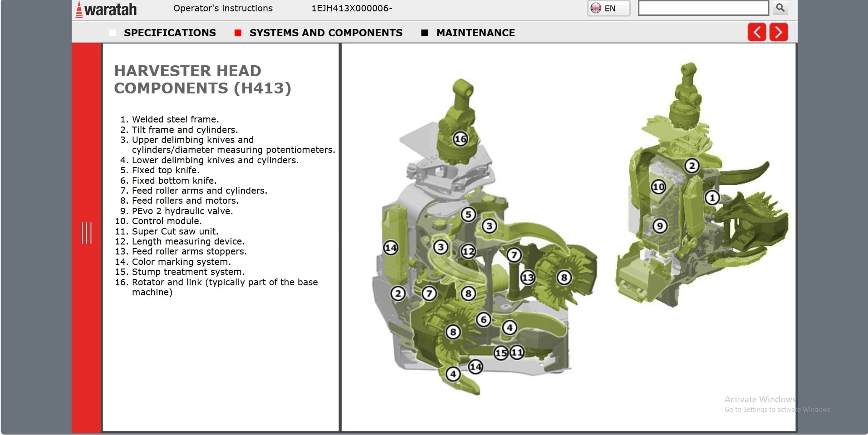Click callout 5 for fixed top knife
The width and height of the screenshot is (868, 435).
tap(468, 214)
